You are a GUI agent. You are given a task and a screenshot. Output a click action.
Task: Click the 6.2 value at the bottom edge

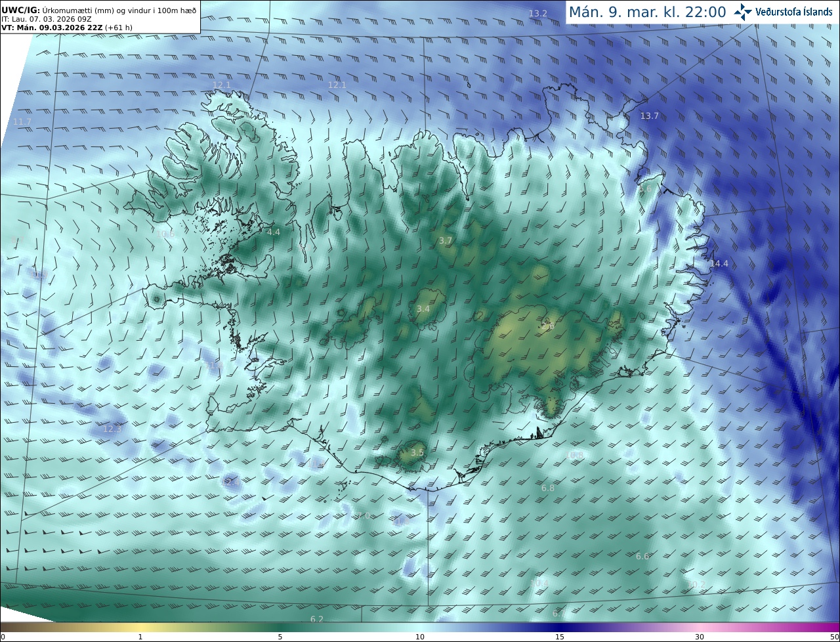coord(316,619)
